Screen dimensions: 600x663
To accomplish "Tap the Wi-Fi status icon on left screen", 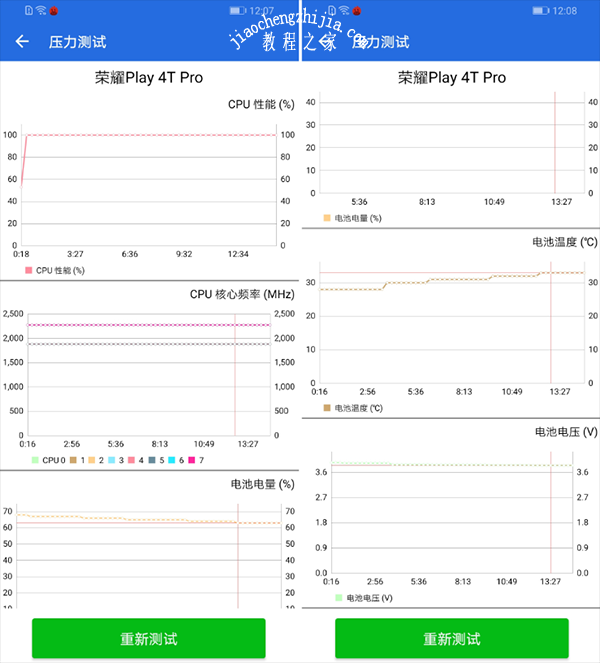I will click(x=41, y=11).
